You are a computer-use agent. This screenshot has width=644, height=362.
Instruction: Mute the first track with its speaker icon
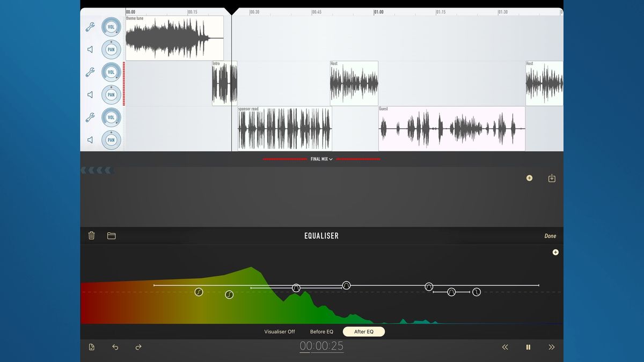coord(91,49)
